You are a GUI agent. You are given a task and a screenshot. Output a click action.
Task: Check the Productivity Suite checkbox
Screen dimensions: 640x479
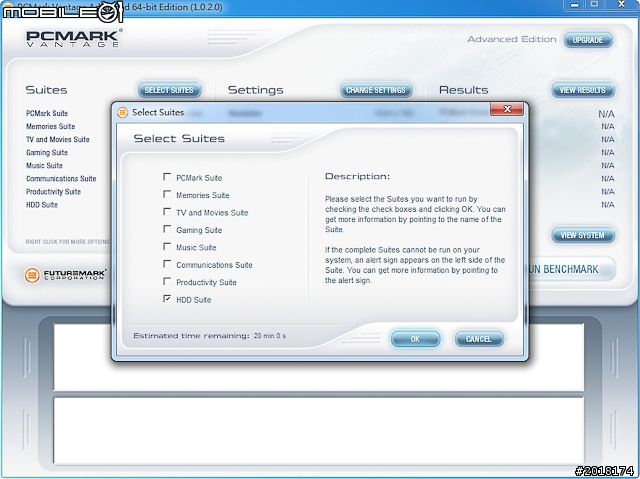click(x=167, y=281)
